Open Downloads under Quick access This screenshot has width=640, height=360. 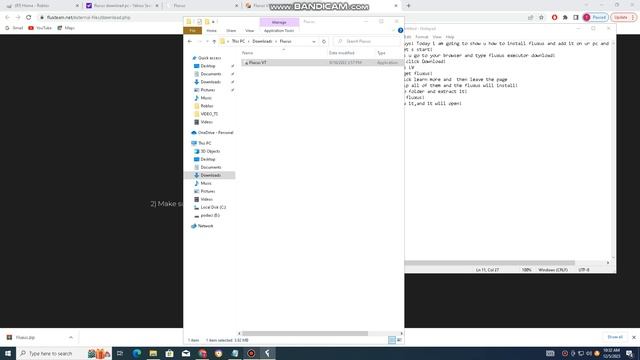coord(210,82)
